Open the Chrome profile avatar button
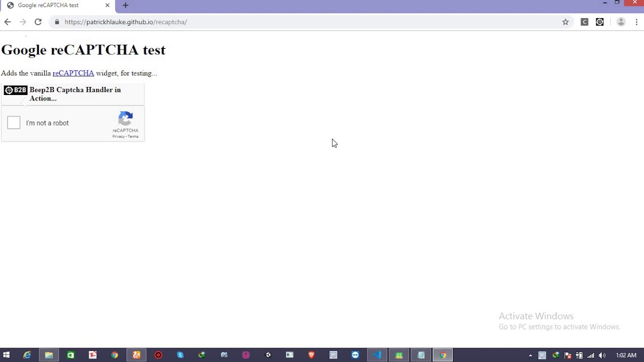Image resolution: width=644 pixels, height=362 pixels. pos(621,22)
